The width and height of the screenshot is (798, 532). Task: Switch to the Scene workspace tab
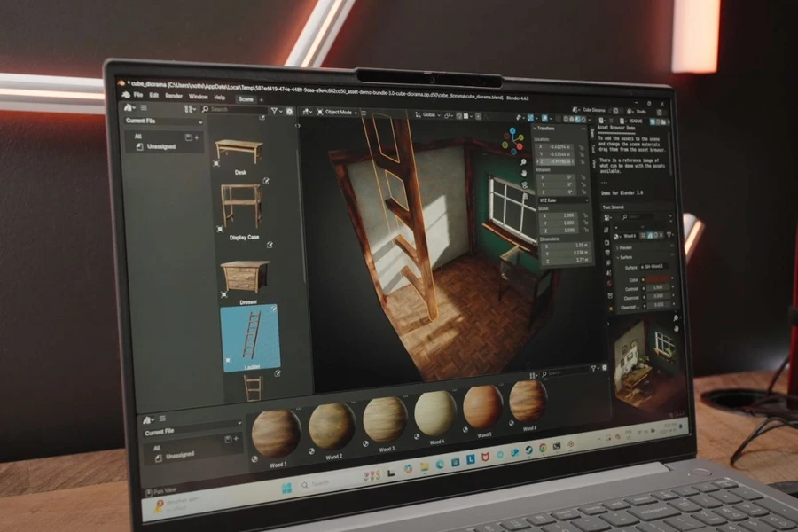246,98
